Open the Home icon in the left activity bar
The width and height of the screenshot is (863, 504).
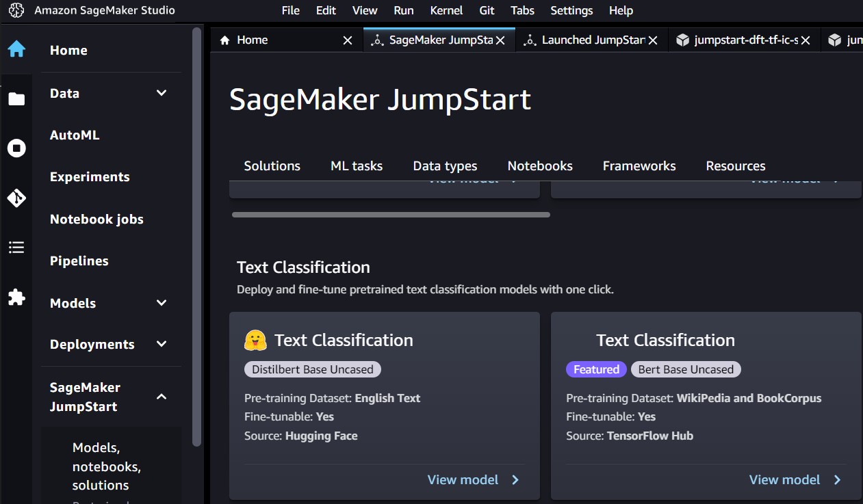point(16,49)
